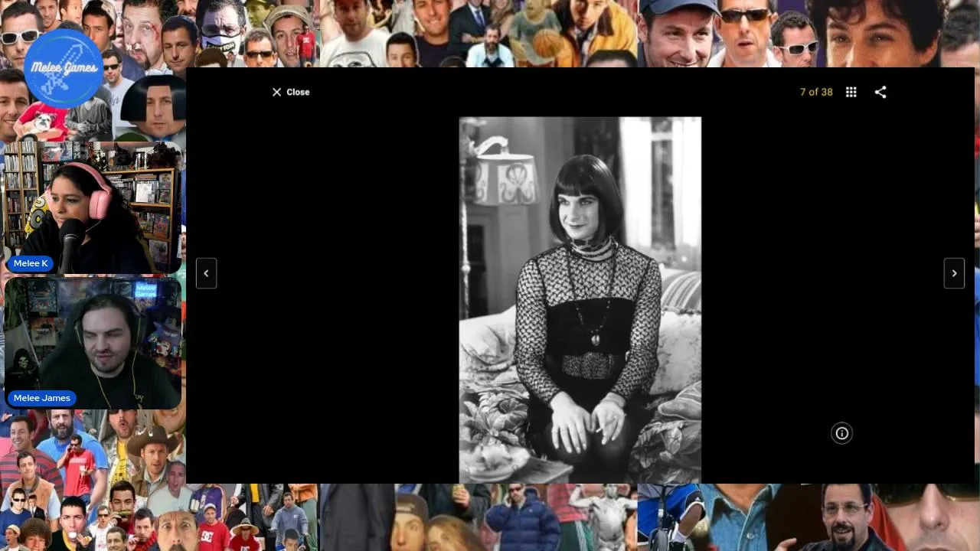
Task: Close the photo gallery viewer
Action: point(290,92)
